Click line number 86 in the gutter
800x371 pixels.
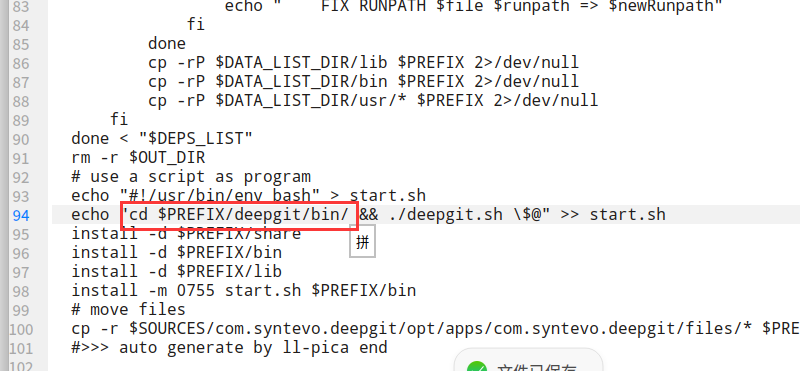[x=21, y=63]
